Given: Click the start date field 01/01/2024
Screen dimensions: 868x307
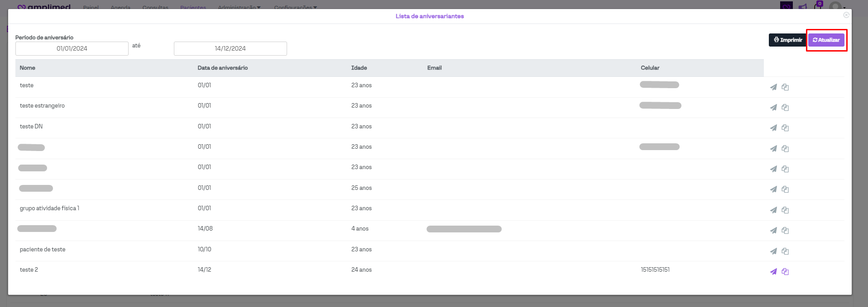Looking at the screenshot, I should [72, 48].
